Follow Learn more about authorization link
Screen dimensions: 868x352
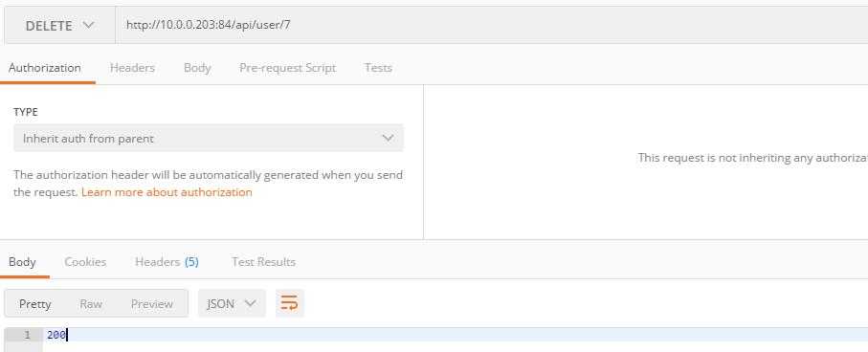click(x=167, y=192)
